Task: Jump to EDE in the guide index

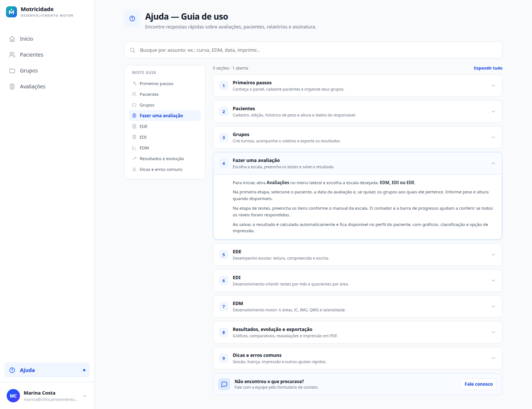Action: [x=165, y=126]
